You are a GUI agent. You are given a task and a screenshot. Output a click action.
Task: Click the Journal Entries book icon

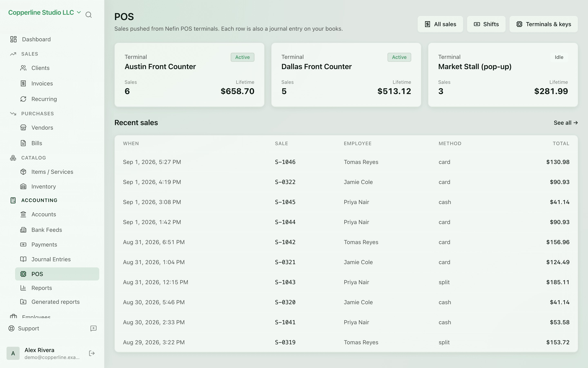[x=23, y=259]
